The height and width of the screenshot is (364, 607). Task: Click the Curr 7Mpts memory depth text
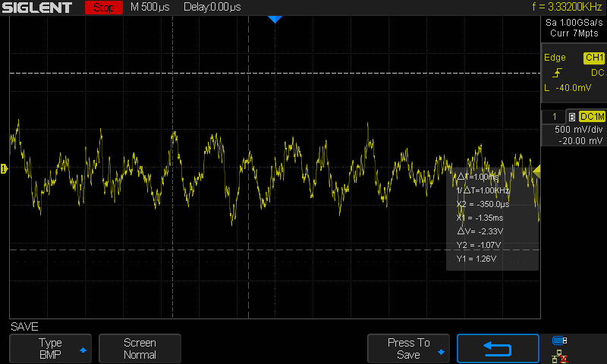click(574, 33)
